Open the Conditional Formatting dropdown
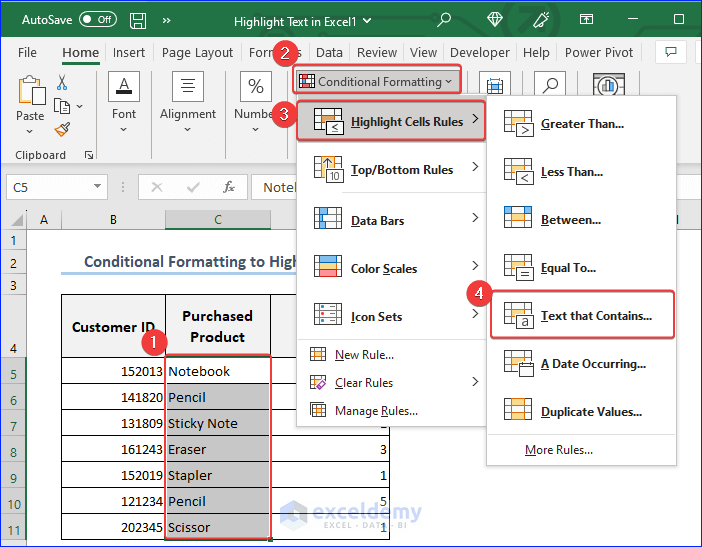 (x=377, y=81)
